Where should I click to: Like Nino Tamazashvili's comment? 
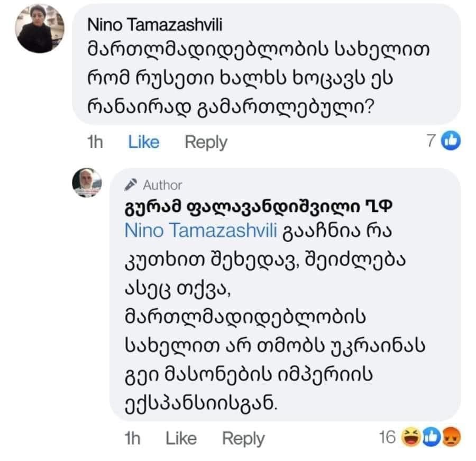click(143, 141)
